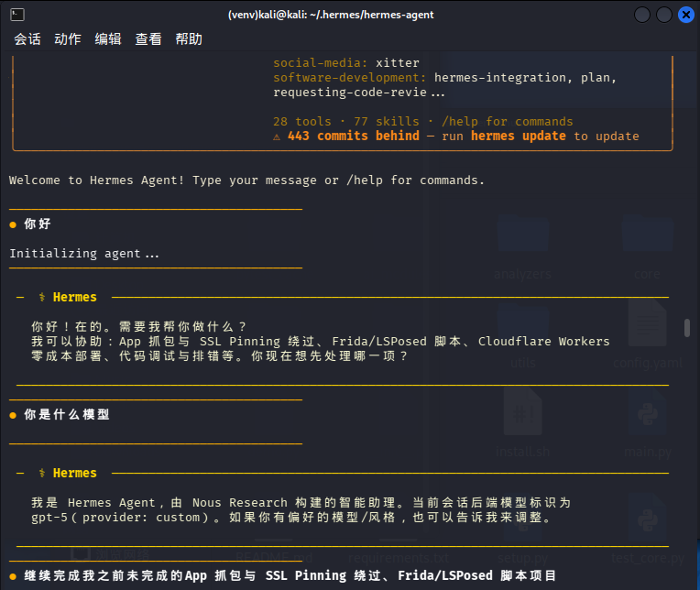
Task: Click the first Hermes response header
Action: [x=74, y=297]
